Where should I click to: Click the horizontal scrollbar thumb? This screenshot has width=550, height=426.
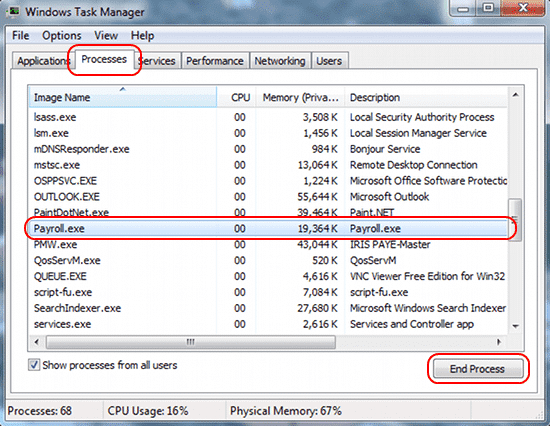point(190,342)
